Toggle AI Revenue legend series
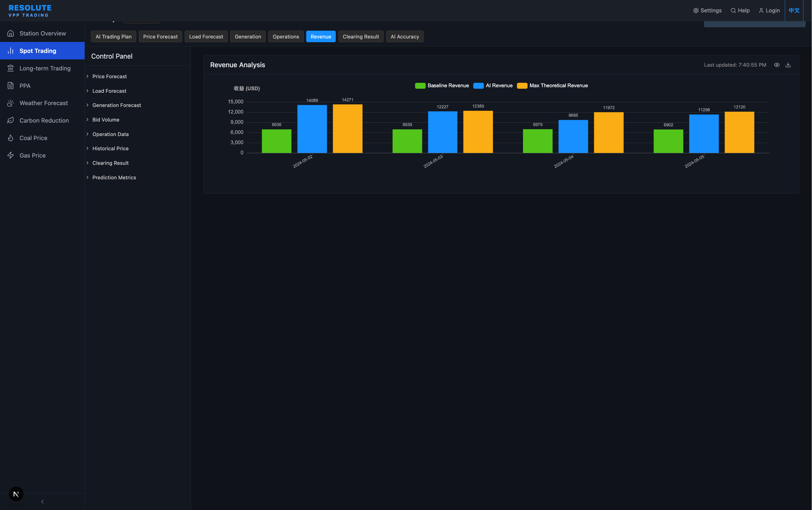 click(493, 86)
